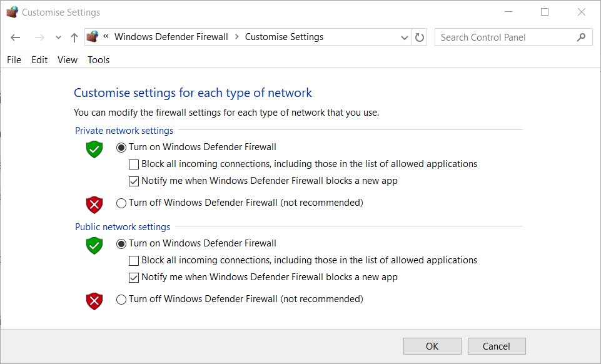Screen dimensions: 601x364
Task: Click the green shield under Private network
Action: [x=94, y=149]
